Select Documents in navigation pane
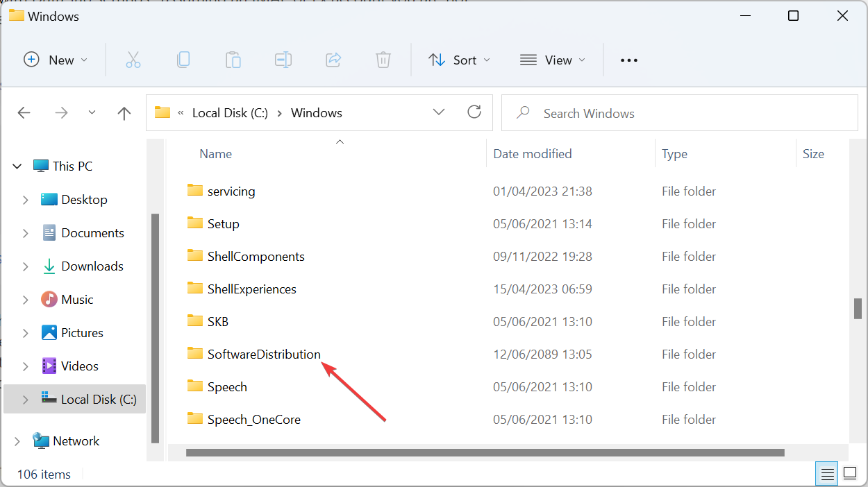Screen dimensions: 868x487 click(92, 233)
